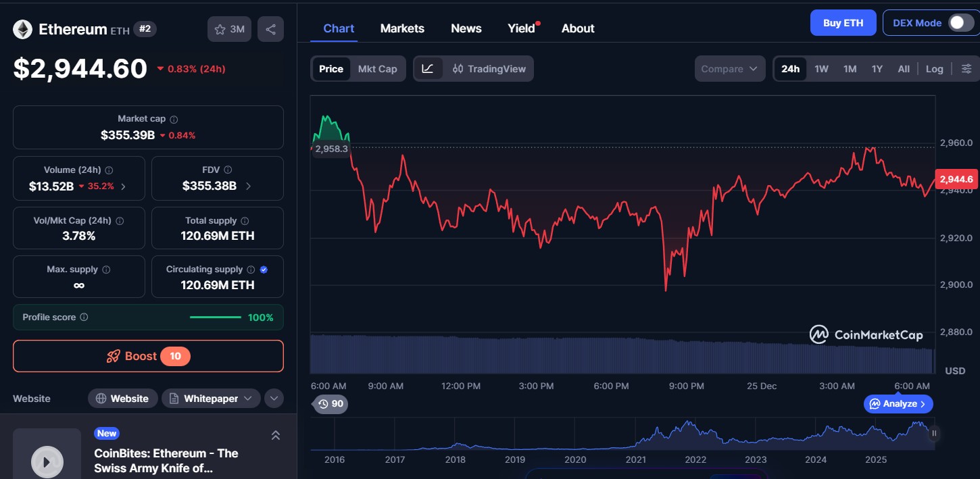This screenshot has width=980, height=479.
Task: Open chart settings via sliders icon
Action: click(966, 68)
